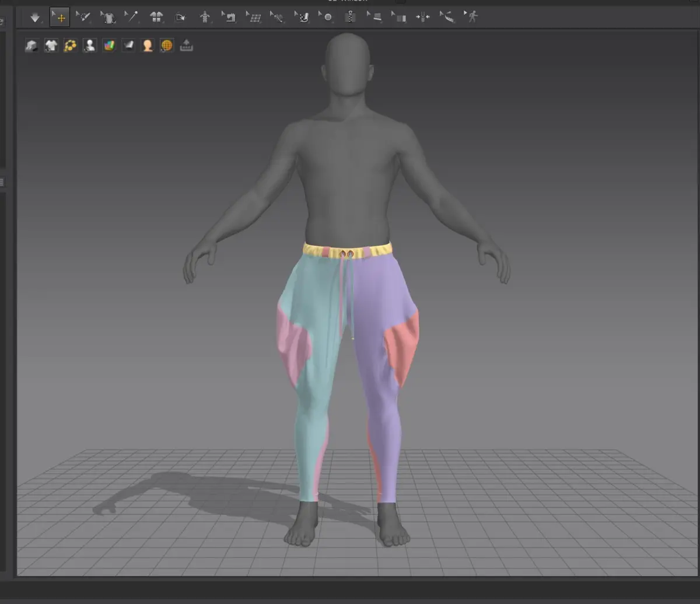700x604 pixels.
Task: Click the shaded fabric surface icon
Action: pos(128,46)
